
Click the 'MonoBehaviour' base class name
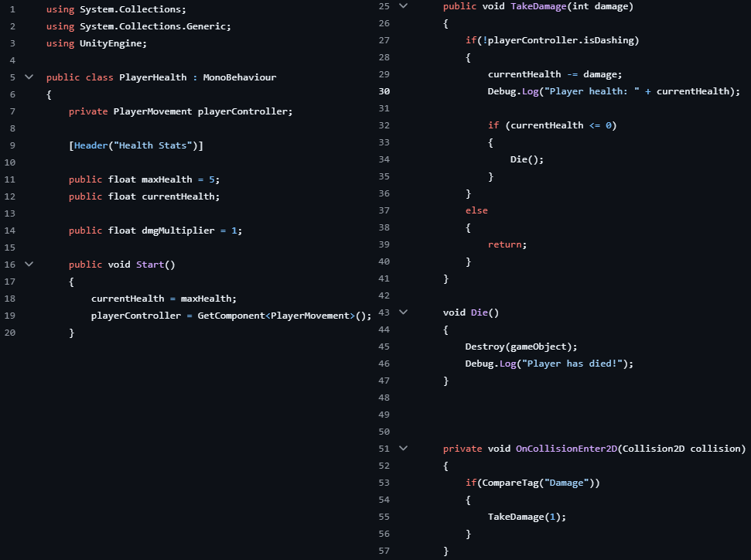(240, 77)
